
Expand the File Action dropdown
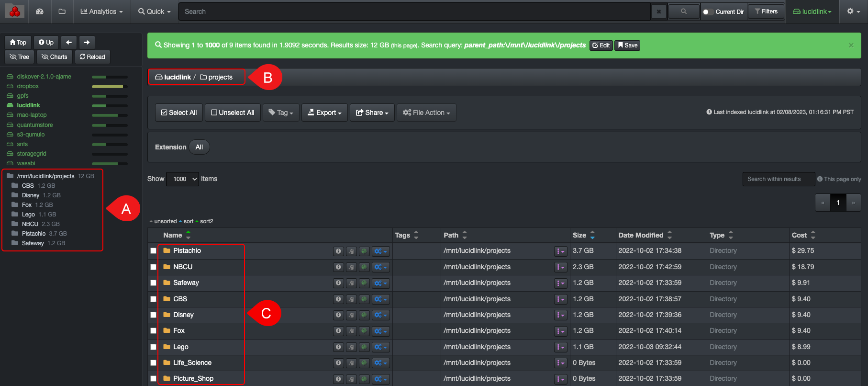(x=426, y=113)
